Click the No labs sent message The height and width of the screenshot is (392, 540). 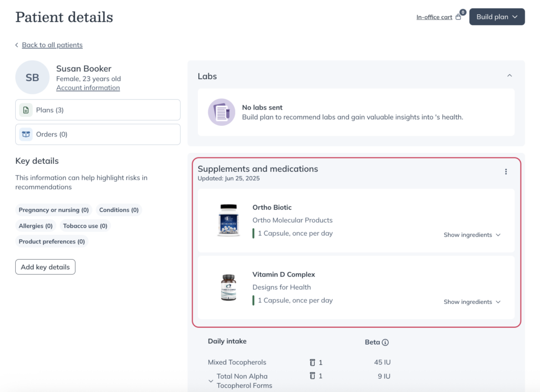(x=262, y=107)
